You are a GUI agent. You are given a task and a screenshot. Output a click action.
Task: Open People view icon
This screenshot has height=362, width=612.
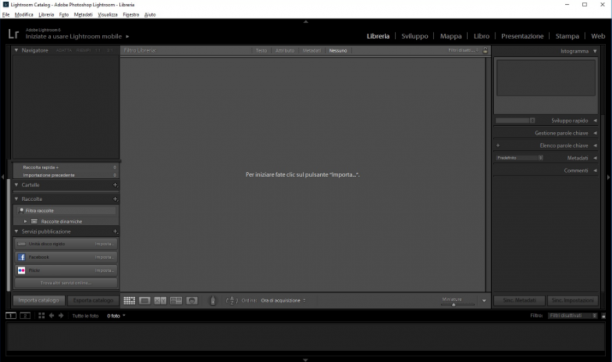tap(192, 300)
